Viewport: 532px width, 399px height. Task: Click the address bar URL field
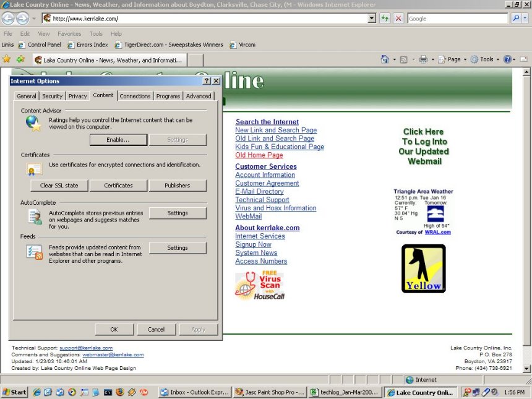(205, 19)
